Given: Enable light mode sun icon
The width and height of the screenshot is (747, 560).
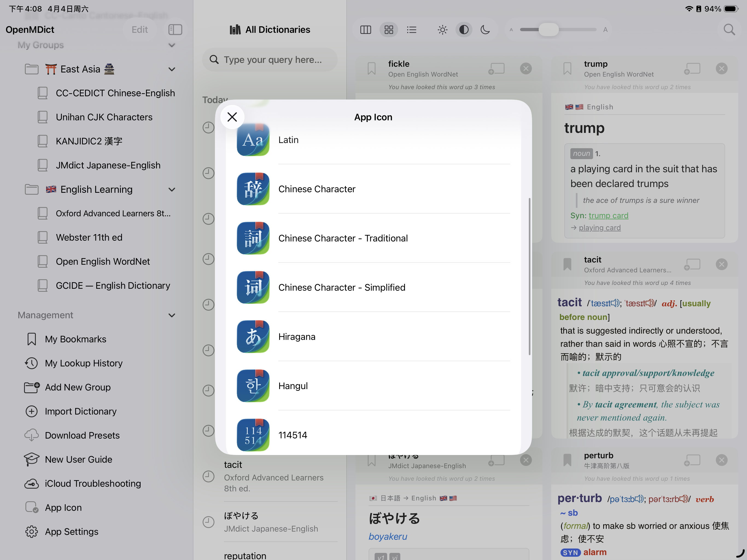Looking at the screenshot, I should (442, 30).
